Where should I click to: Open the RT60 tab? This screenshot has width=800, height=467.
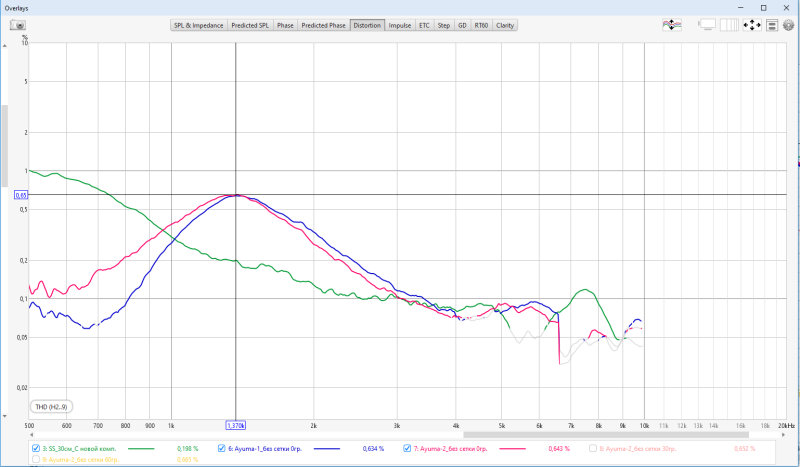point(481,25)
